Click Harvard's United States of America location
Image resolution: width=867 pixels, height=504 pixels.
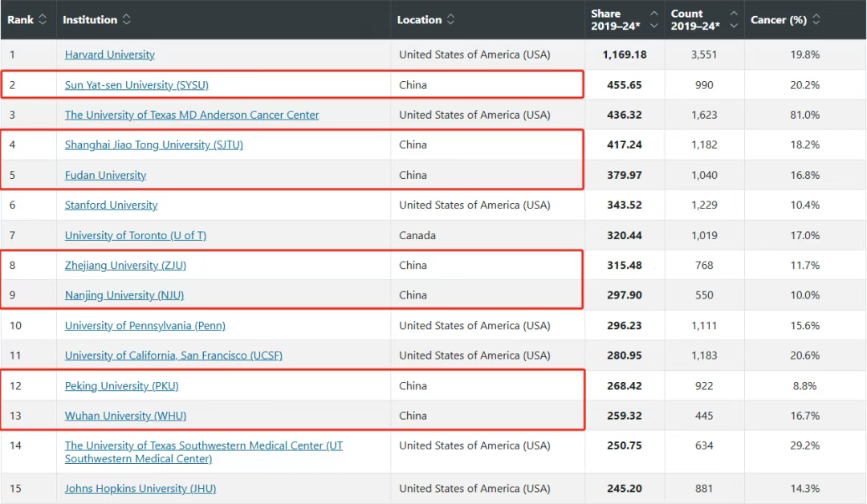(x=475, y=55)
